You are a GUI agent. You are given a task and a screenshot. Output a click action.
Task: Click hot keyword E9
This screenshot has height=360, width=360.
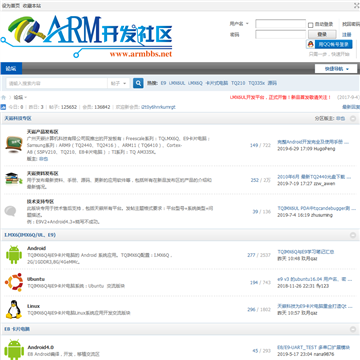coord(163,83)
